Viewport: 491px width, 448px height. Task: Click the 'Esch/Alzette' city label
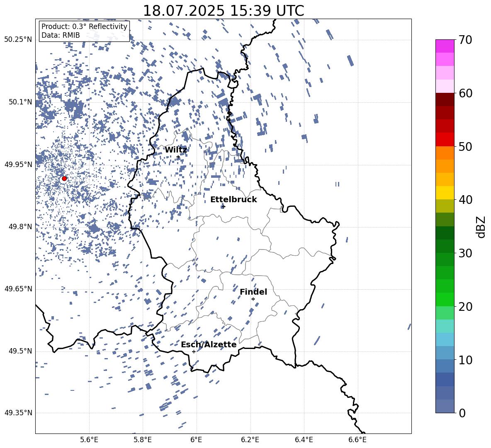pyautogui.click(x=209, y=344)
